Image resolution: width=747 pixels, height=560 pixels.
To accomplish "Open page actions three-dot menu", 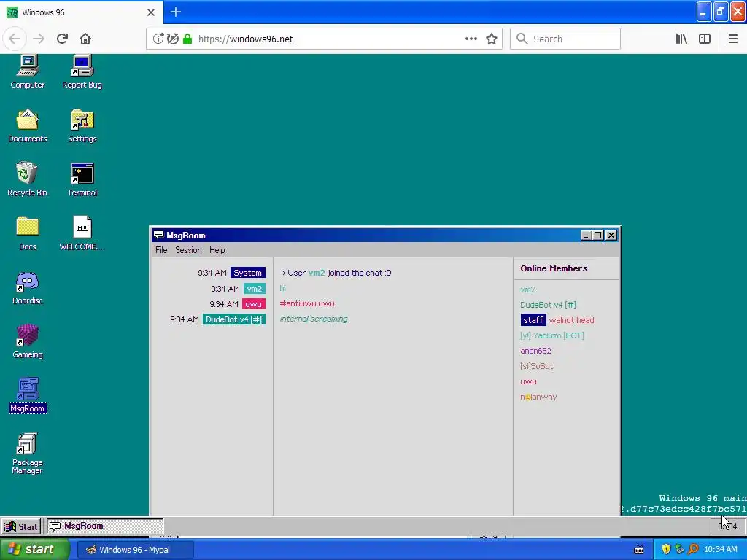I will [x=471, y=39].
